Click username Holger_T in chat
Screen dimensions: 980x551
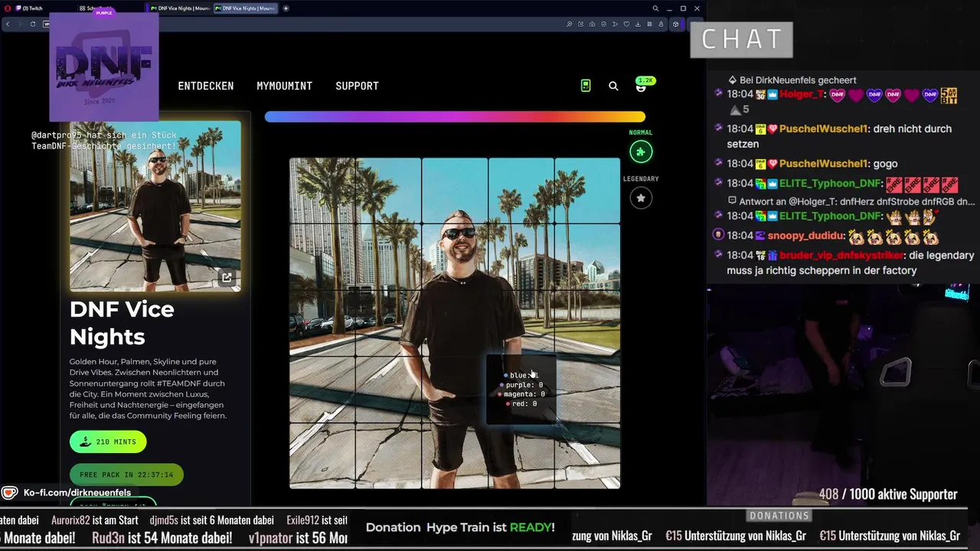tap(802, 94)
